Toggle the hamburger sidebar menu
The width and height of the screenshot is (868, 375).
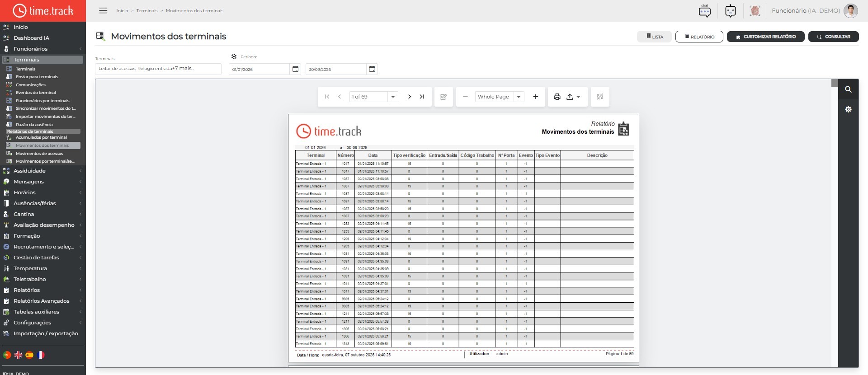coord(103,10)
